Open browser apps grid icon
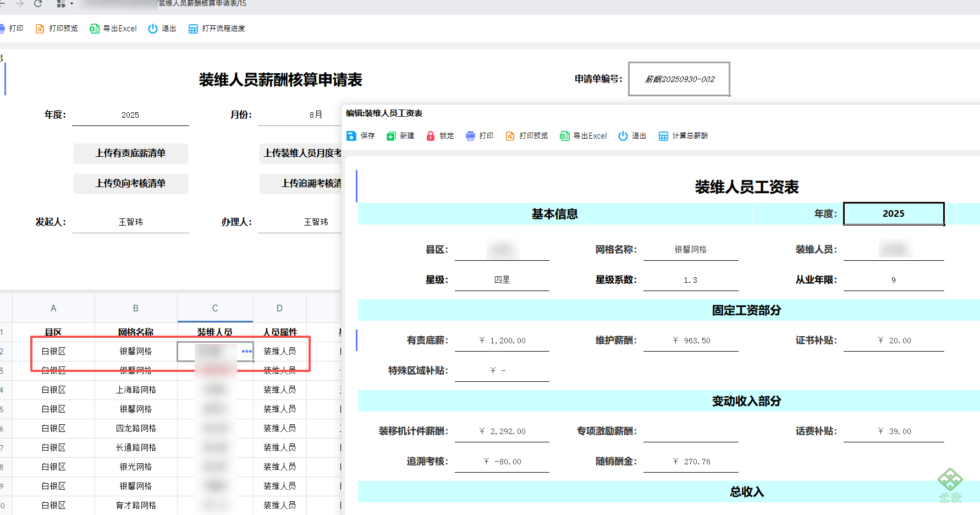980x515 pixels. tap(61, 4)
